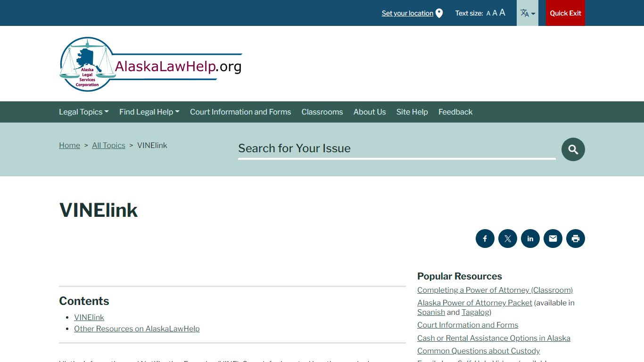The height and width of the screenshot is (362, 644).
Task: Expand the Find Legal Help menu
Action: pyautogui.click(x=149, y=112)
